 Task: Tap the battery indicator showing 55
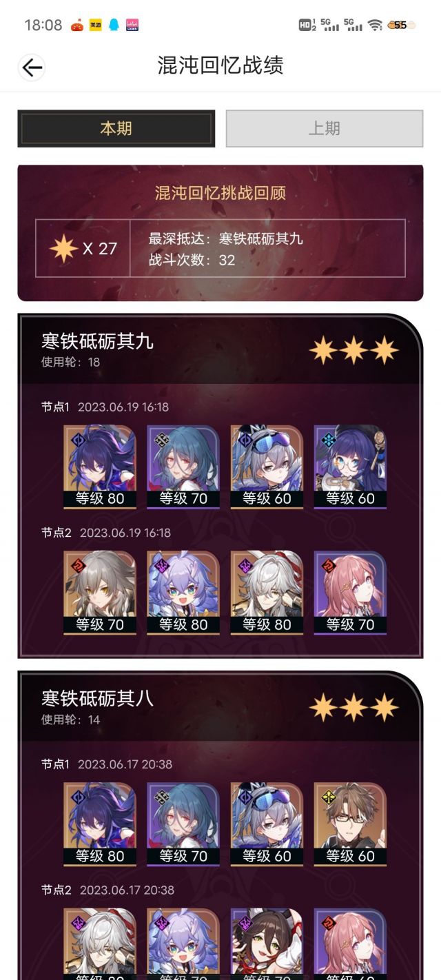click(x=402, y=25)
